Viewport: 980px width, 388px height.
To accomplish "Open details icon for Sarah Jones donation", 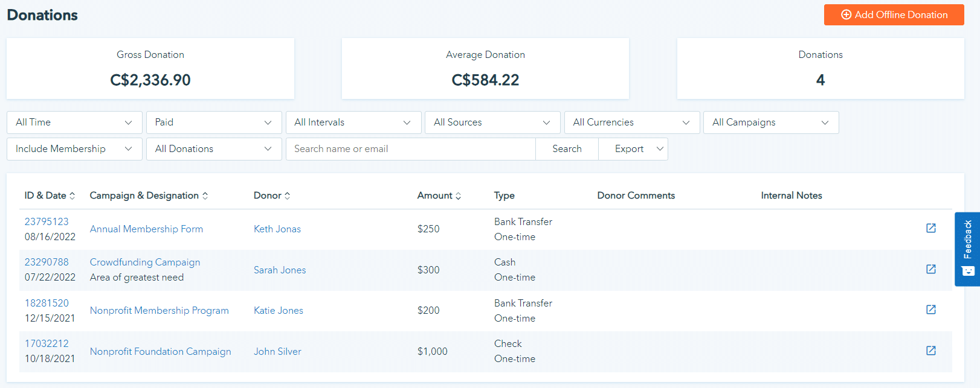I will [x=930, y=269].
